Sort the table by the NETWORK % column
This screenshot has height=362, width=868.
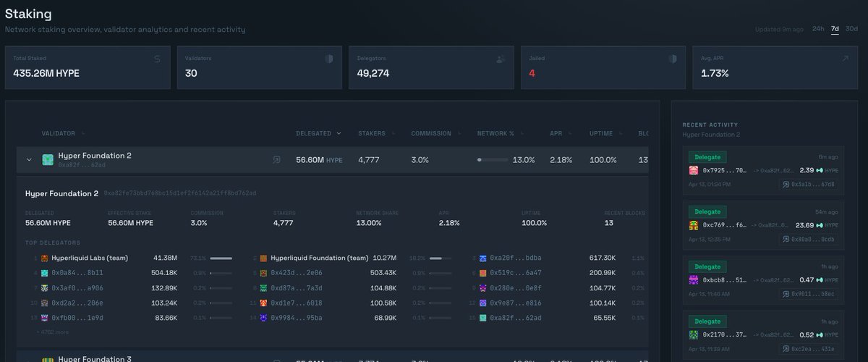point(499,133)
